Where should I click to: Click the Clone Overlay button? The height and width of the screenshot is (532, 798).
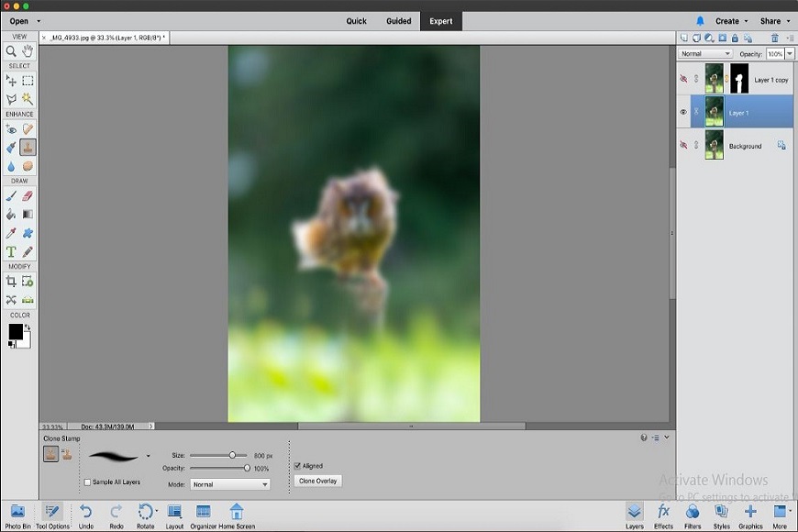pos(318,481)
